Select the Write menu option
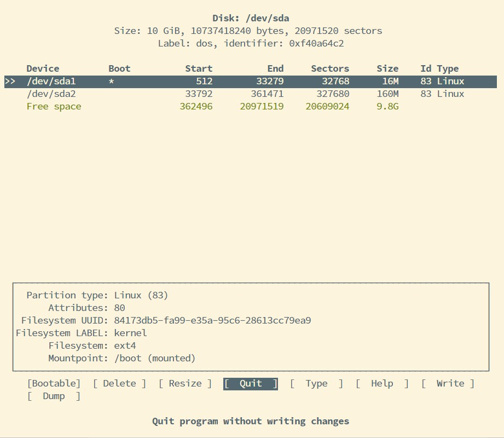504x438 pixels. coord(448,384)
